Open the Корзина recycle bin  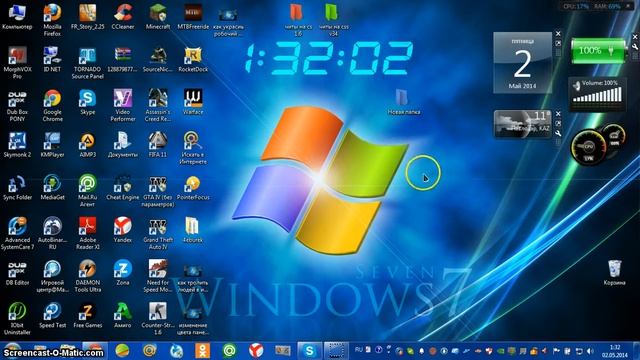[614, 273]
